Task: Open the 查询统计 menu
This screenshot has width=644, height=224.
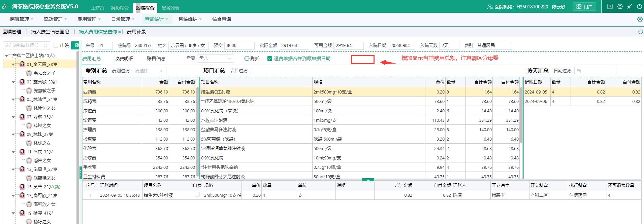Action: click(156, 19)
